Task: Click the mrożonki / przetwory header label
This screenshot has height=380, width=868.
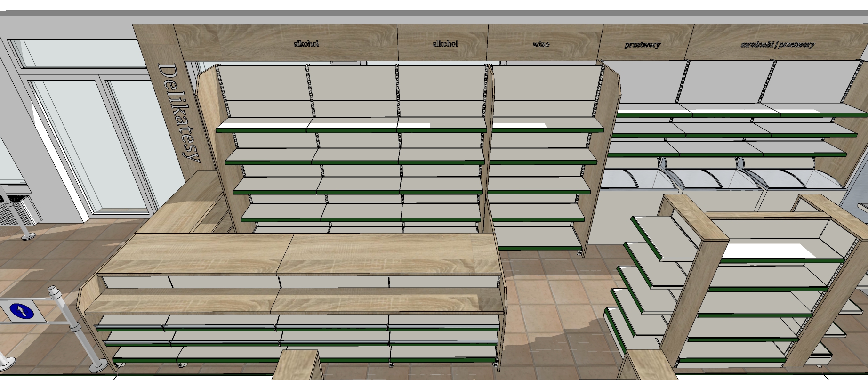Action: (777, 45)
